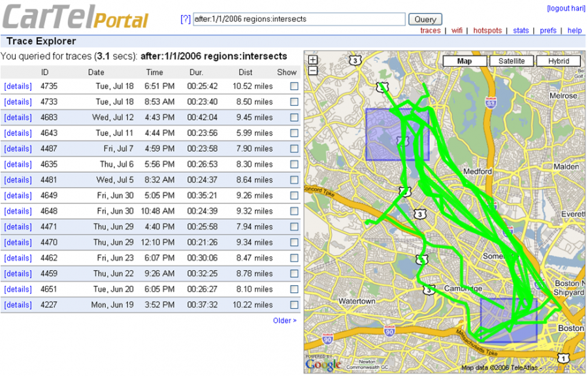Open details for trace 4643
588x376 pixels.
click(x=18, y=133)
